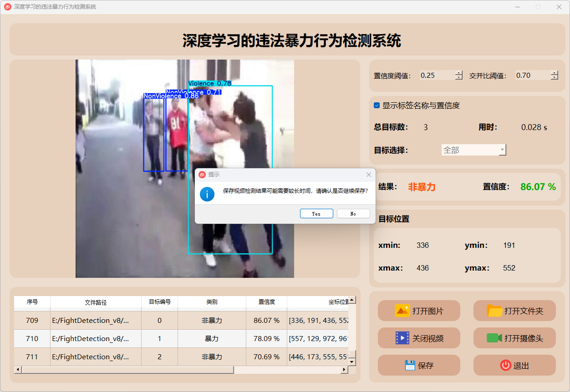Click the film icon on Close Video button

pyautogui.click(x=402, y=338)
